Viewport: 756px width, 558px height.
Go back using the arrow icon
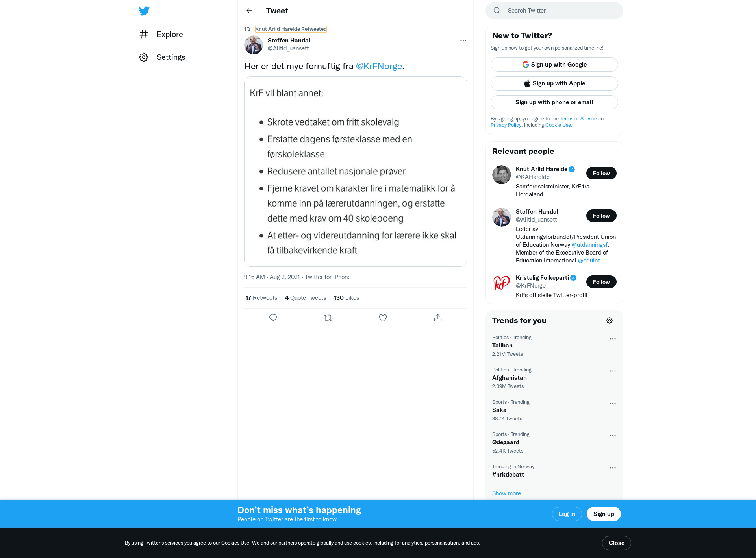249,11
